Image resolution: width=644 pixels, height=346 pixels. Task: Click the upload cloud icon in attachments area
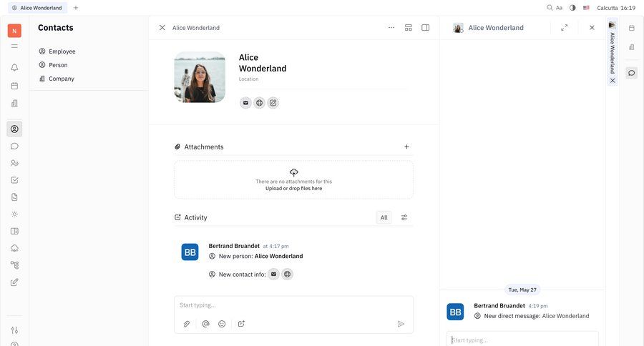click(x=293, y=172)
